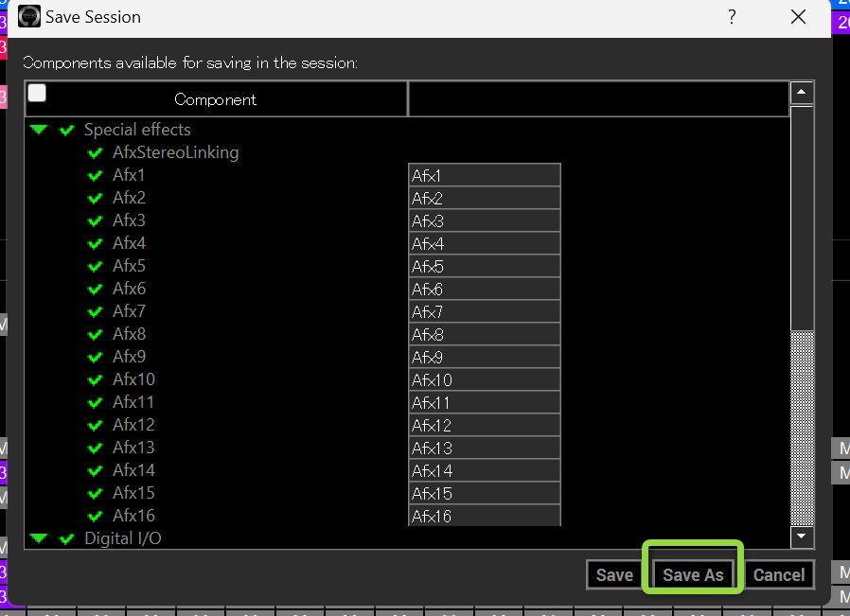Collapse the Special effects tree group

pos(38,131)
